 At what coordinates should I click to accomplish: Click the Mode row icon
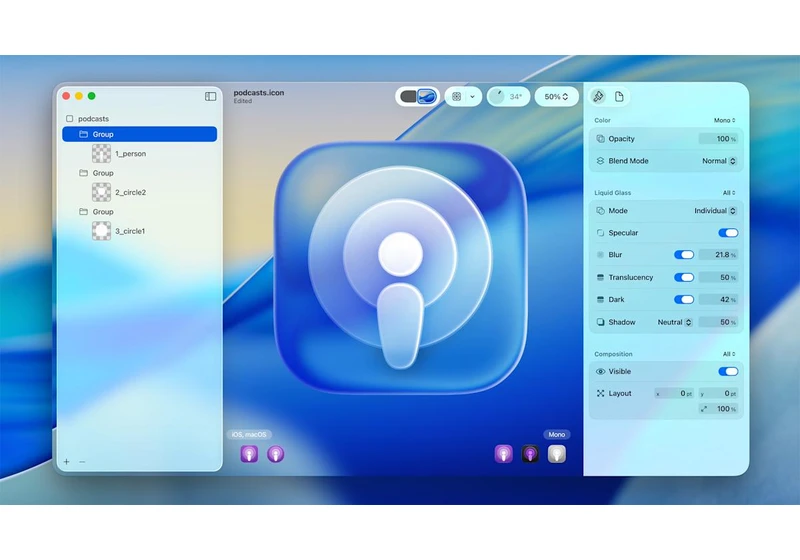pos(601,211)
